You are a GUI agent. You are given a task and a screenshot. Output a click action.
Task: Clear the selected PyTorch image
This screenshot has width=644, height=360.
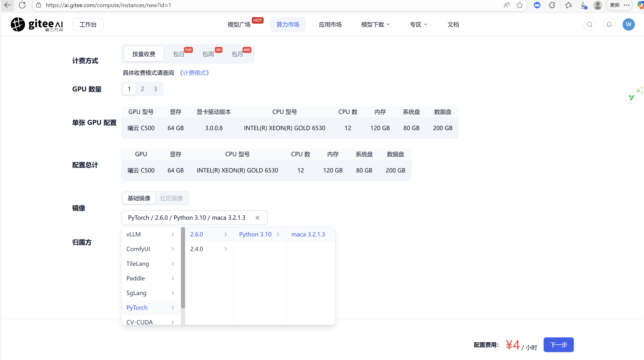(x=257, y=218)
